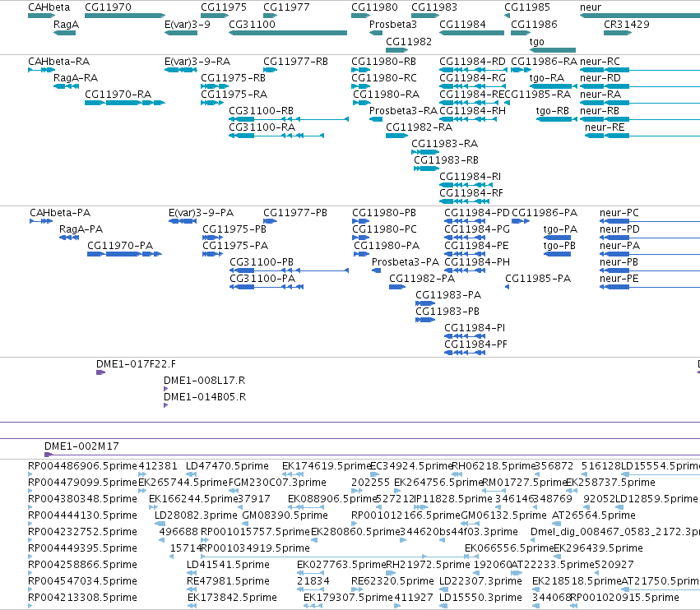Select transcript CG11983-RB
The image size is (700, 610).
(x=447, y=160)
